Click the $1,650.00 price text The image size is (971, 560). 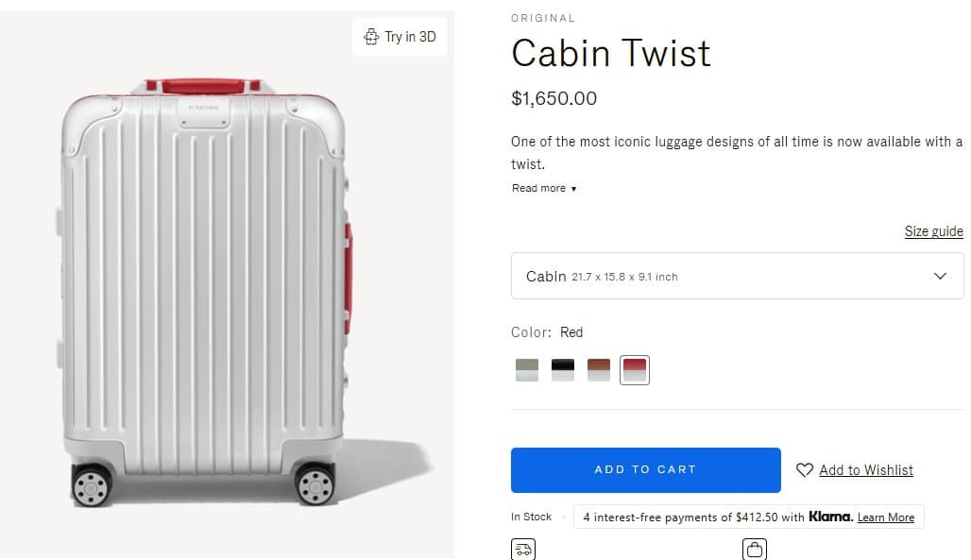pos(554,98)
